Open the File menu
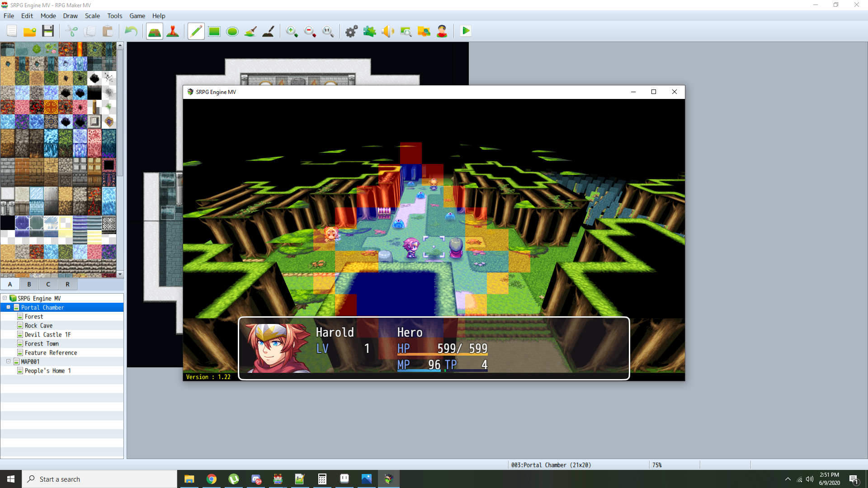 (x=9, y=16)
